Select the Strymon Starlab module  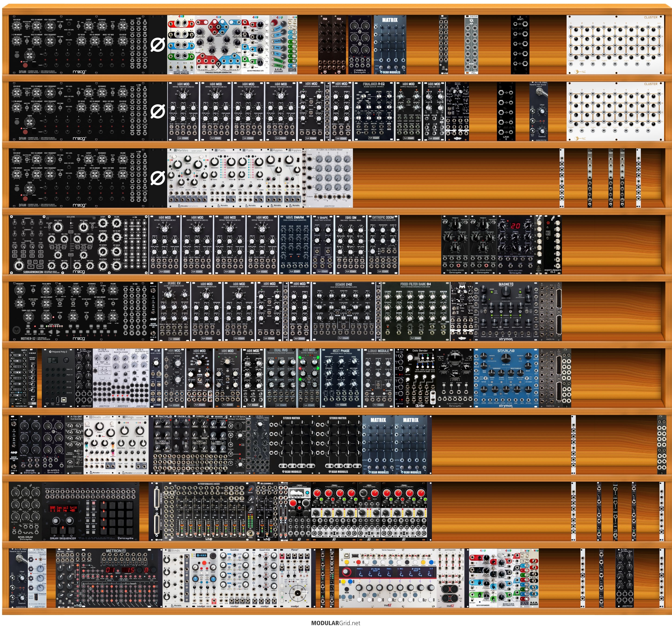pos(506,378)
